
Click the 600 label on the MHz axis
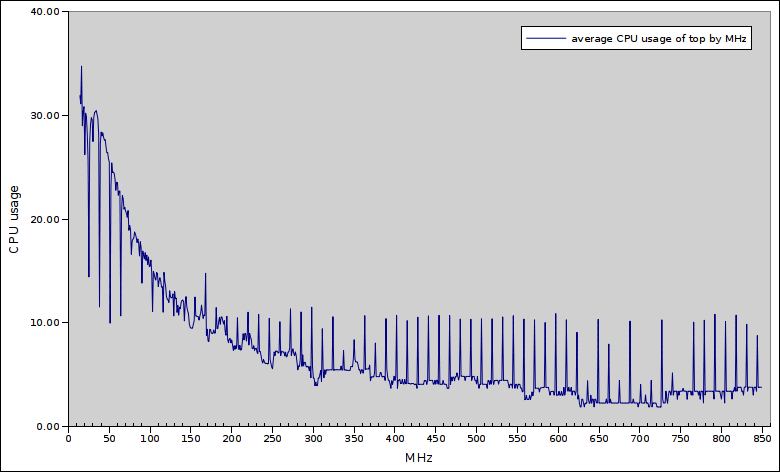pyautogui.click(x=558, y=438)
